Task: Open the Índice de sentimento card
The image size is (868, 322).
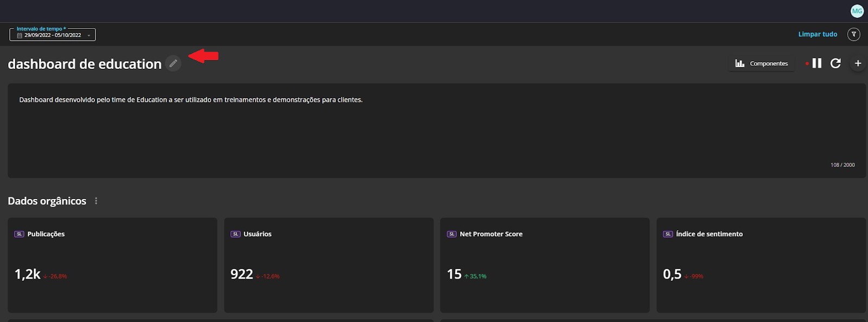Action: 761,265
